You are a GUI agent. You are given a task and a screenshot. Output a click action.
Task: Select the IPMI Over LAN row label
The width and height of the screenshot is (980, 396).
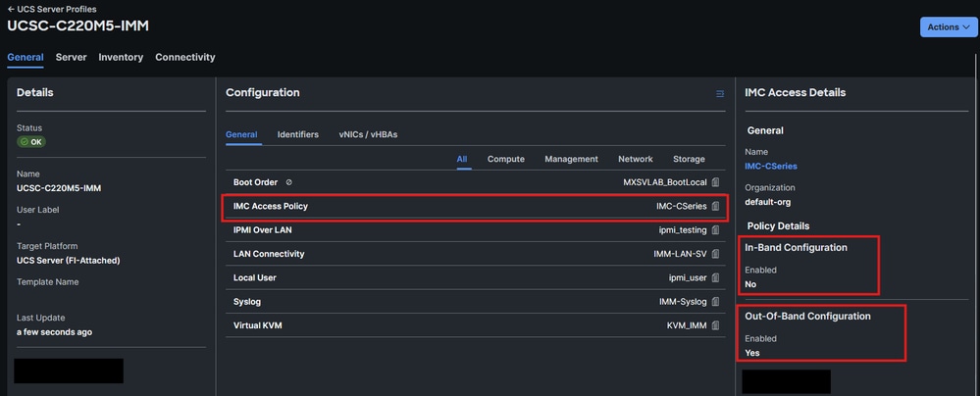click(263, 229)
